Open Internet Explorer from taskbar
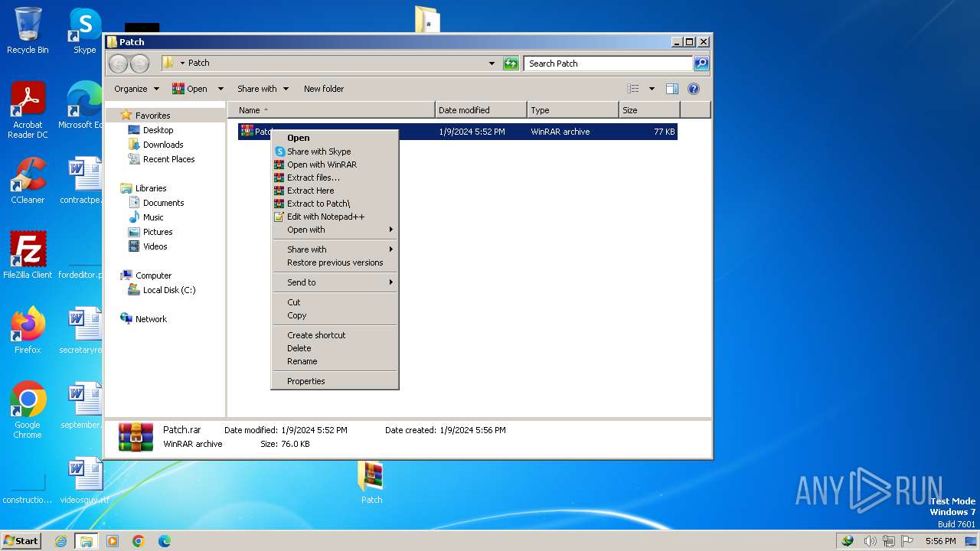Image resolution: width=980 pixels, height=551 pixels. point(61,541)
